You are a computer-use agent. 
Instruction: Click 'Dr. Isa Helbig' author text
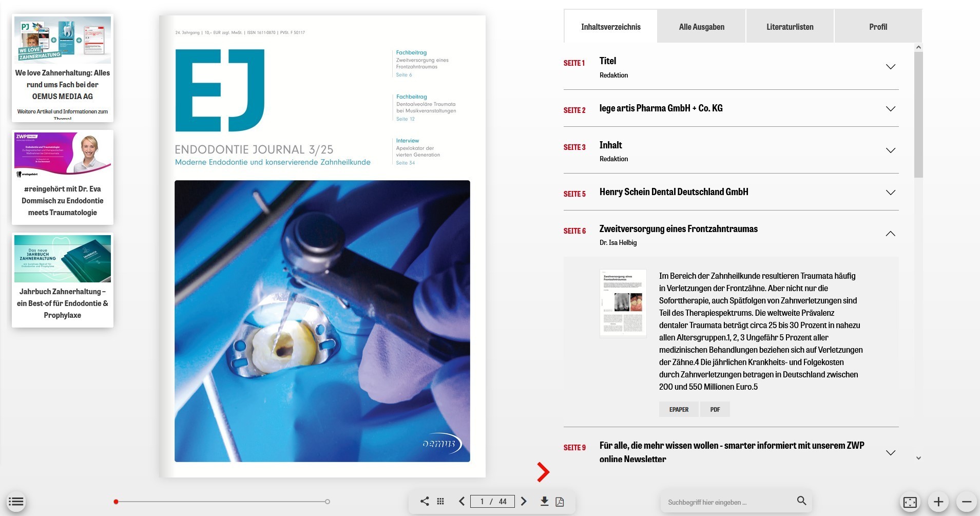pos(618,242)
